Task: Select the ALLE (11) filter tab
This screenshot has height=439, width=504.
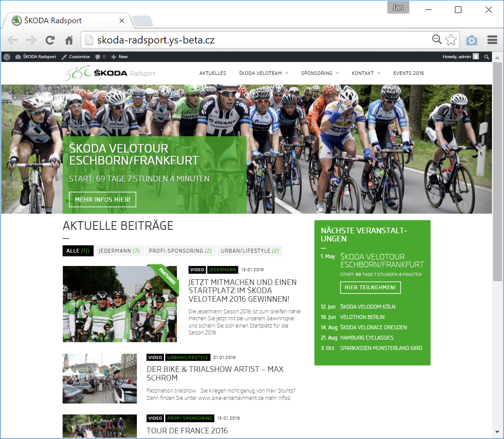Action: (78, 250)
